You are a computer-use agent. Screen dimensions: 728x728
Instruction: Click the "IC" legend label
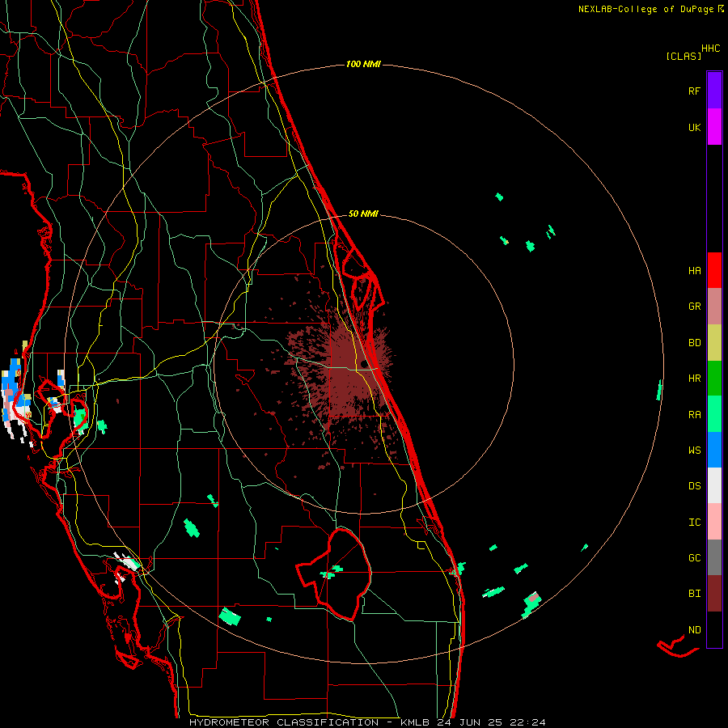(x=694, y=522)
